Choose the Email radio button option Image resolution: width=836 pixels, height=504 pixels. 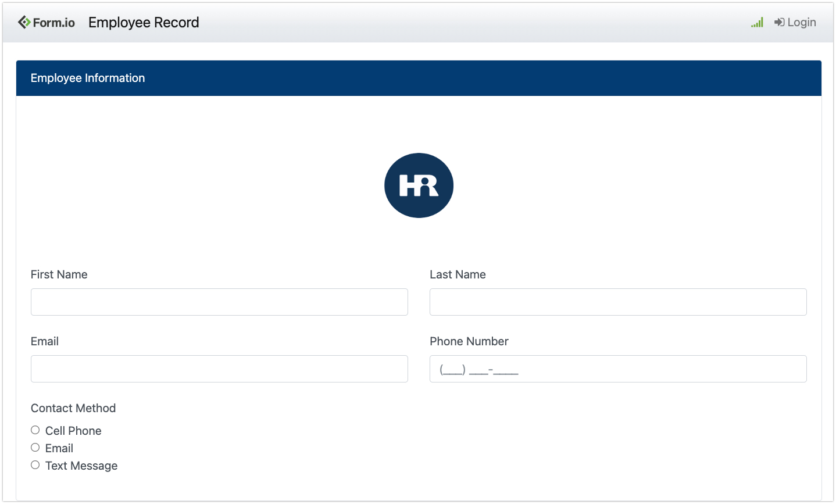click(x=35, y=448)
